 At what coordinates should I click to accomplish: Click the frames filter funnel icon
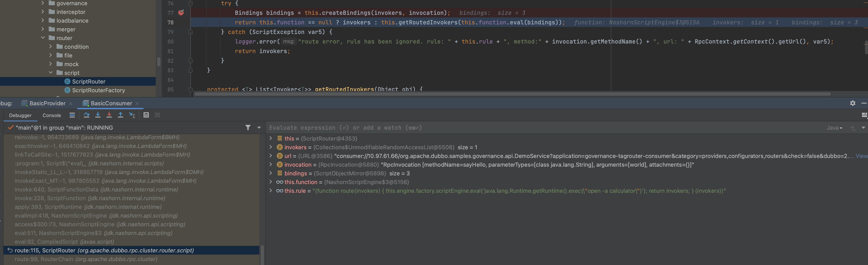click(x=248, y=127)
